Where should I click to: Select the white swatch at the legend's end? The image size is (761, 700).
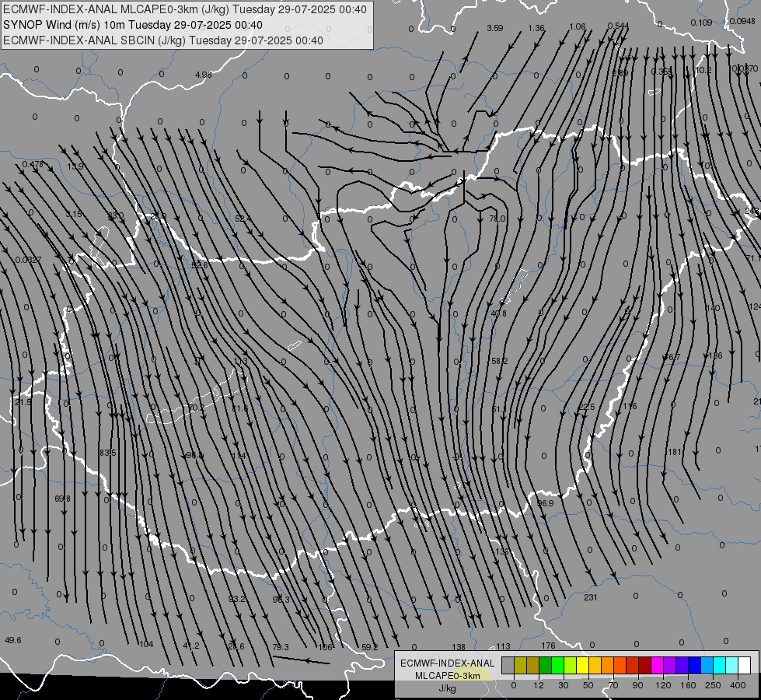(x=745, y=665)
